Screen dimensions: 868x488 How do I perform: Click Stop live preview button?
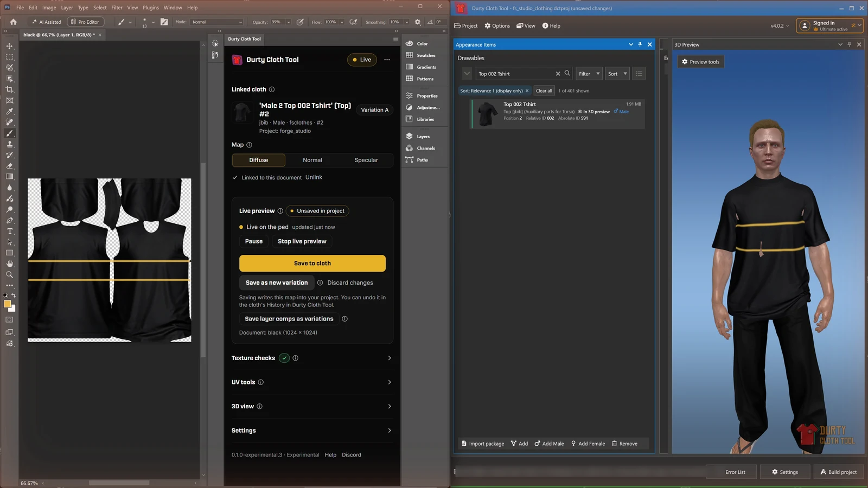(302, 241)
